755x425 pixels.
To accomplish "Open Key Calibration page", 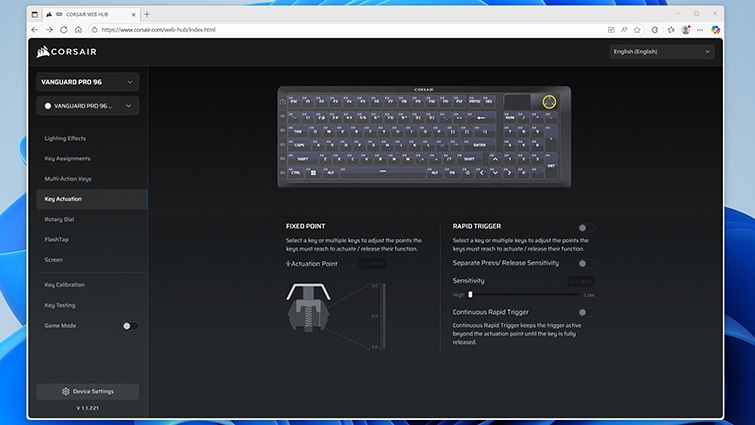I will (x=65, y=284).
